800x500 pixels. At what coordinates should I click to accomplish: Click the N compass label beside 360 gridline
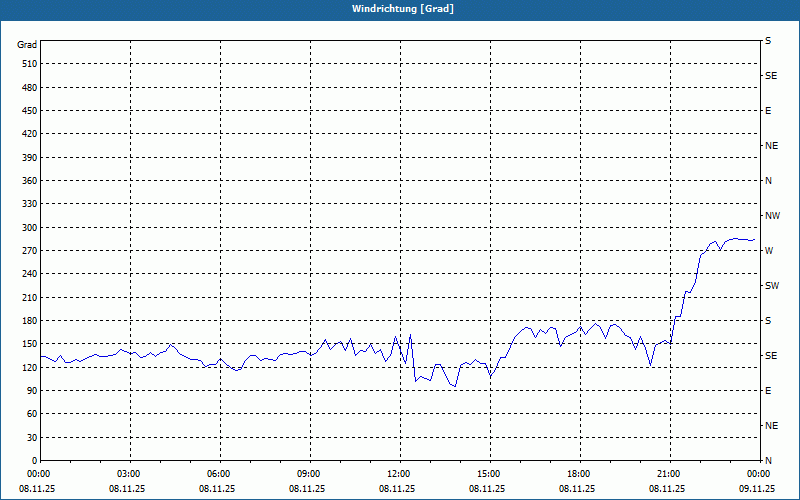click(x=768, y=181)
